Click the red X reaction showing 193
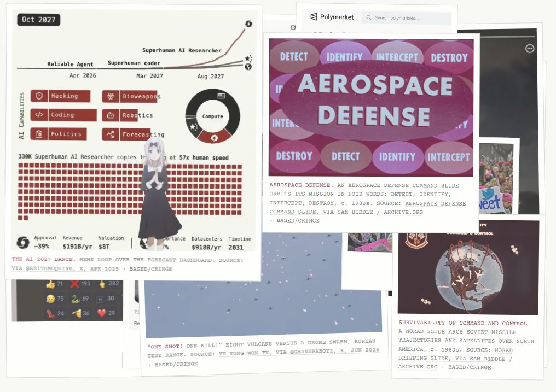The height and width of the screenshot is (392, 556). (x=80, y=284)
